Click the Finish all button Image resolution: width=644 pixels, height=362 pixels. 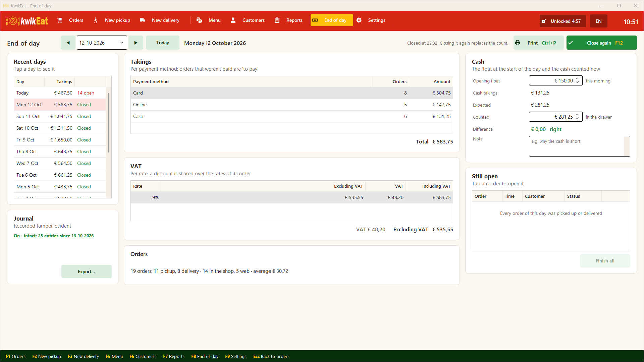pyautogui.click(x=605, y=261)
